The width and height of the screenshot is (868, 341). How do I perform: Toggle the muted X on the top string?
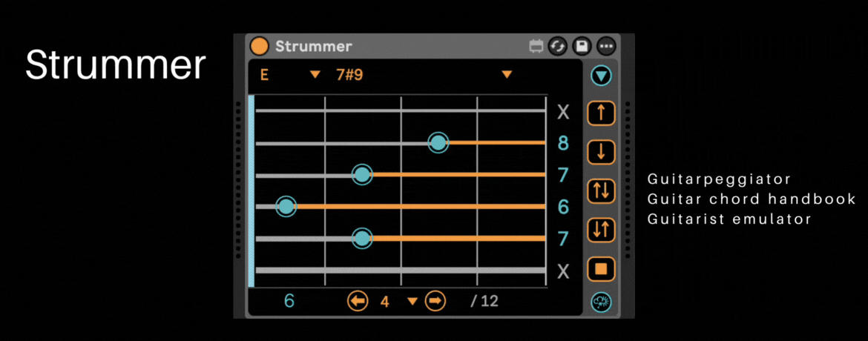click(x=563, y=113)
